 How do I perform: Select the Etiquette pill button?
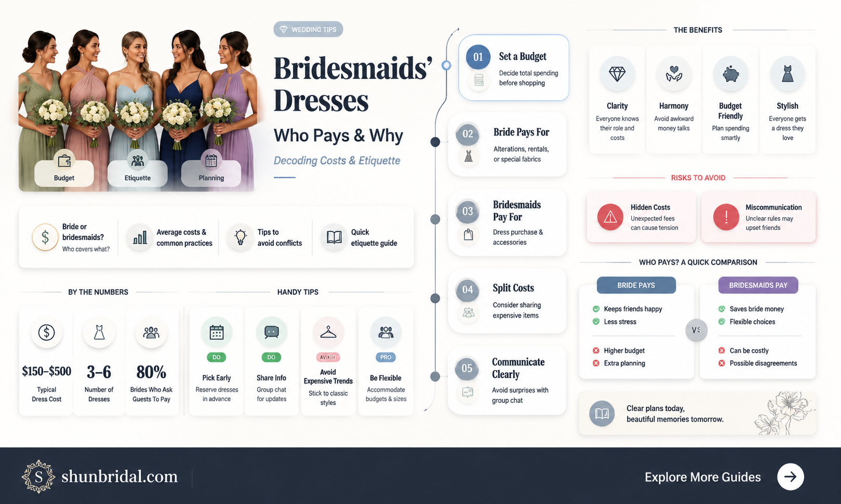138,173
